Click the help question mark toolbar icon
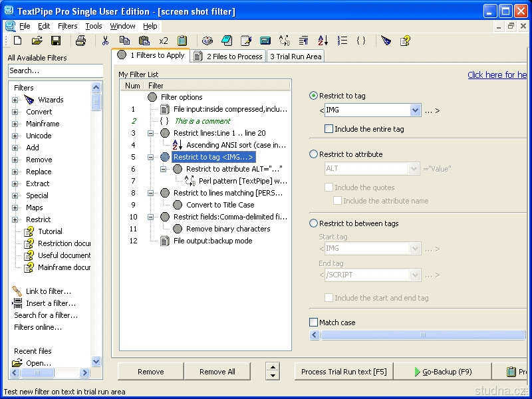The width and height of the screenshot is (532, 399). [404, 41]
